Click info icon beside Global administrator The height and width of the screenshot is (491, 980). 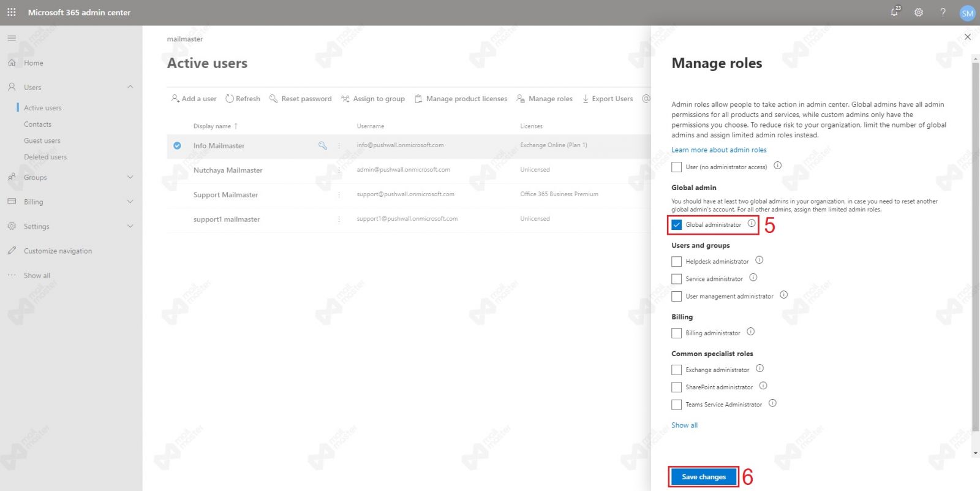(752, 224)
